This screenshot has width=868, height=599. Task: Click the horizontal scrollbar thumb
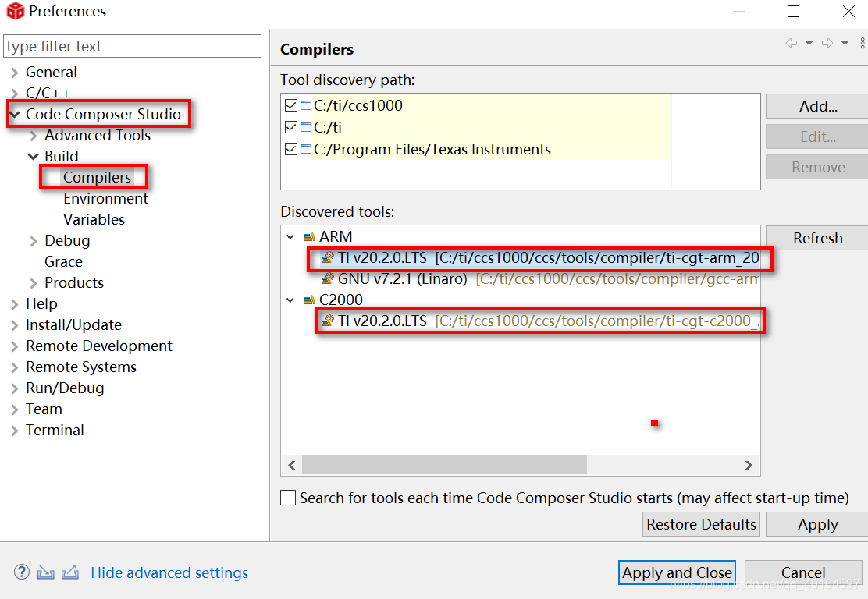444,465
